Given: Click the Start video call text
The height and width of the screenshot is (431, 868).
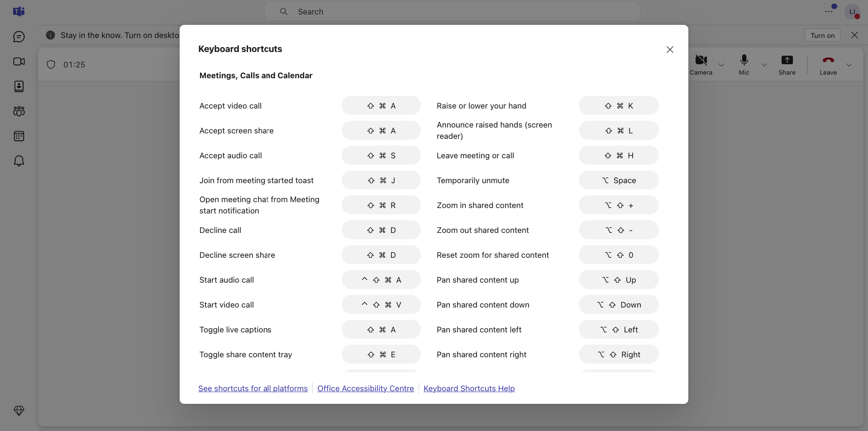Looking at the screenshot, I should (227, 305).
